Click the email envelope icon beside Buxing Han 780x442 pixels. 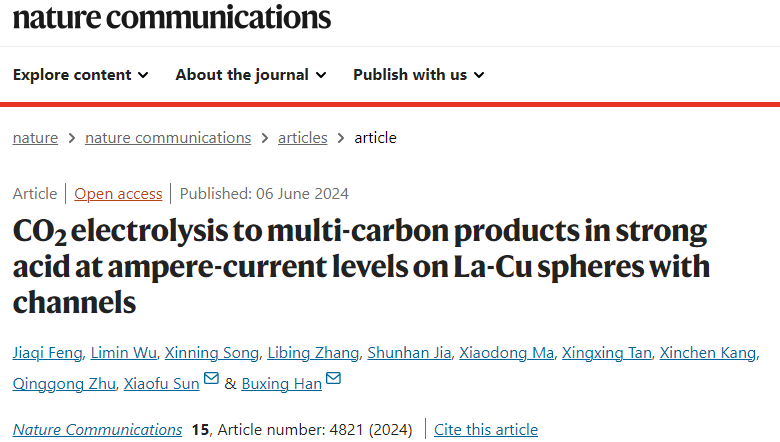pos(333,378)
